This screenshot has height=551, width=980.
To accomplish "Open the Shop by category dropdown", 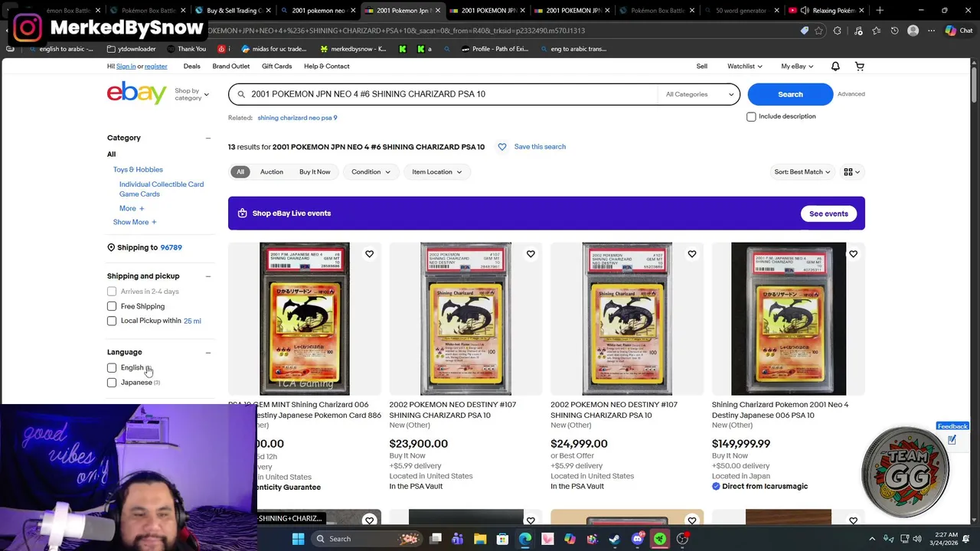I will pos(191,94).
